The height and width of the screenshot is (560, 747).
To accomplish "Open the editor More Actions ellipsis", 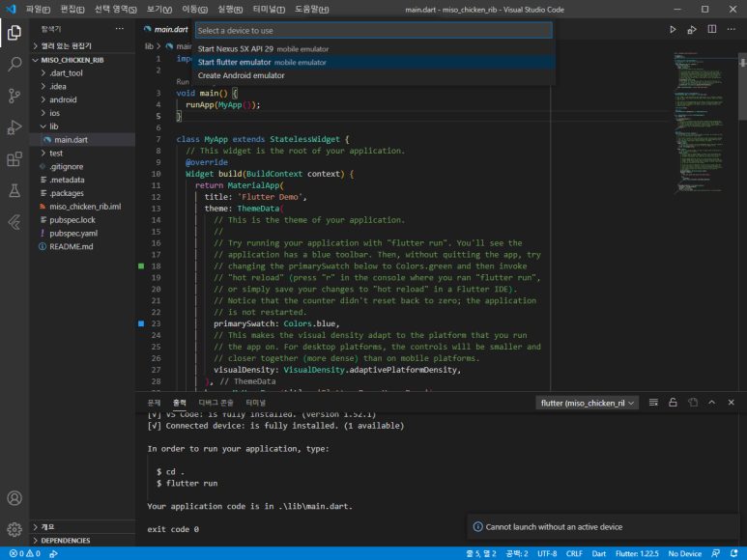I will [731, 30].
